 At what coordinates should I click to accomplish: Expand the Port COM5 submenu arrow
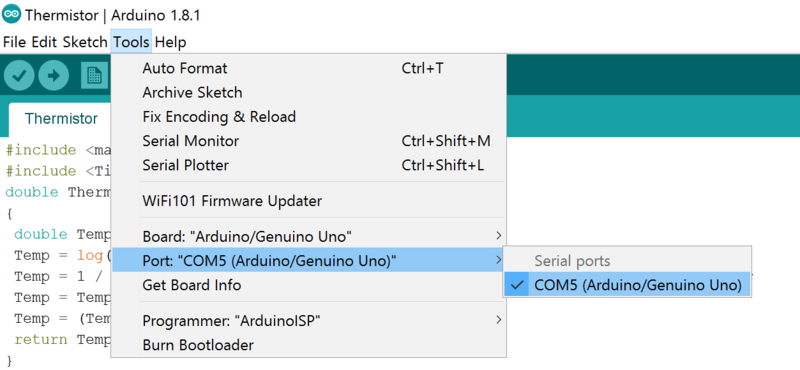[x=498, y=260]
